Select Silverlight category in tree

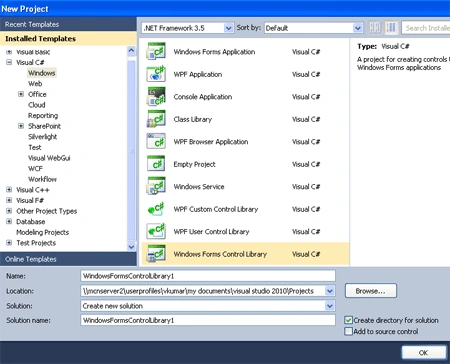click(43, 137)
